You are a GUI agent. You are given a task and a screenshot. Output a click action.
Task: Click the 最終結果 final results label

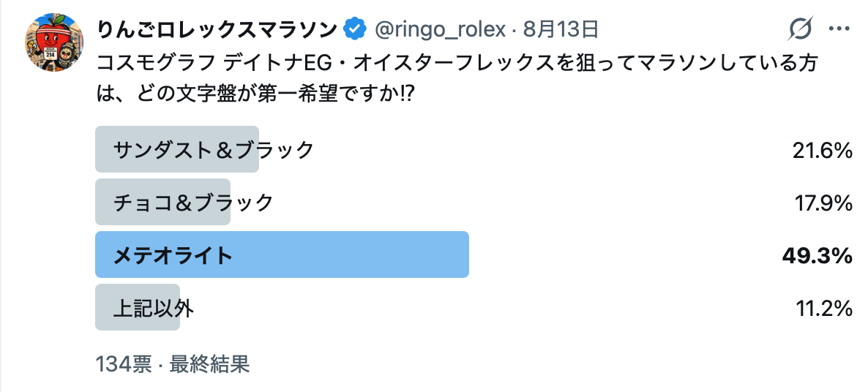209,365
